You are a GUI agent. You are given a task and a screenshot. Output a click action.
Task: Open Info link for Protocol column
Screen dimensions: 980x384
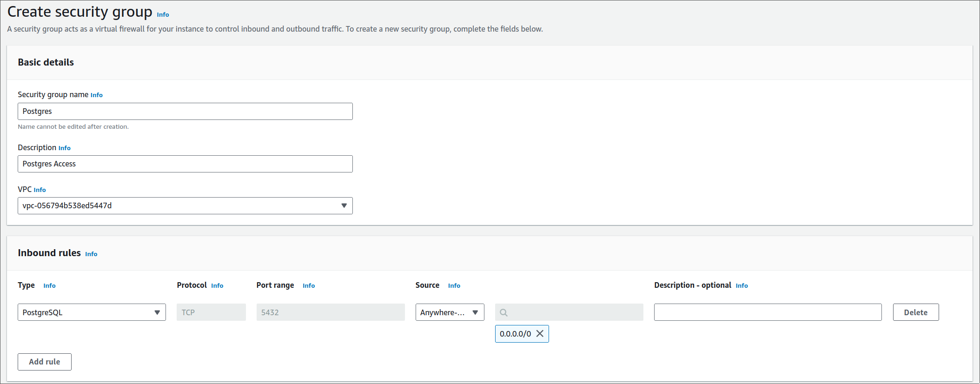tap(217, 285)
